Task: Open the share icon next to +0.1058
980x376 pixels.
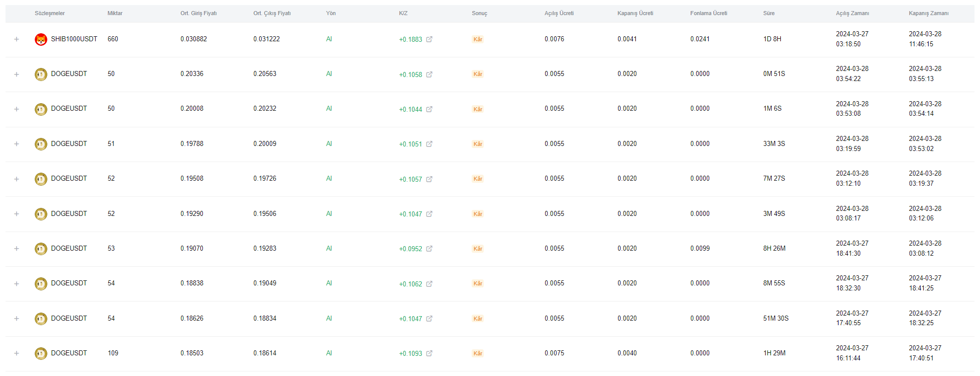Action: (429, 74)
